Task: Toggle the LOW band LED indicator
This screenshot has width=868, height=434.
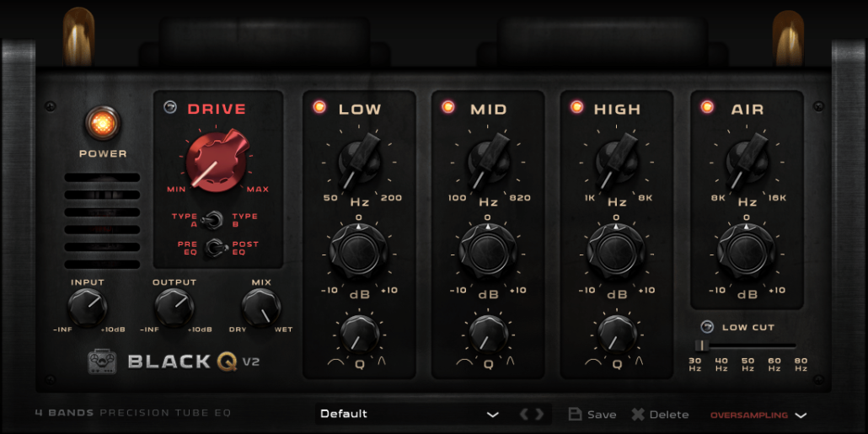Action: click(x=319, y=107)
